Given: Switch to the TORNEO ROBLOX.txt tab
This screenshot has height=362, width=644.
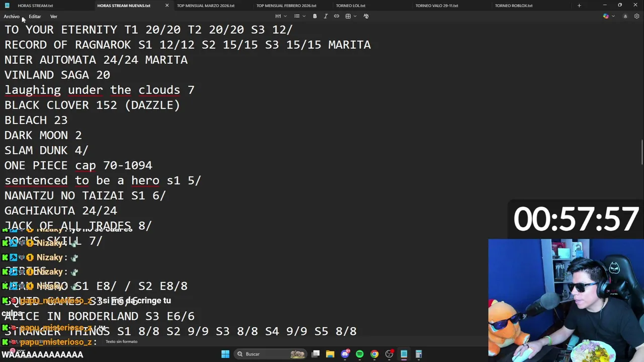Looking at the screenshot, I should coord(514,6).
